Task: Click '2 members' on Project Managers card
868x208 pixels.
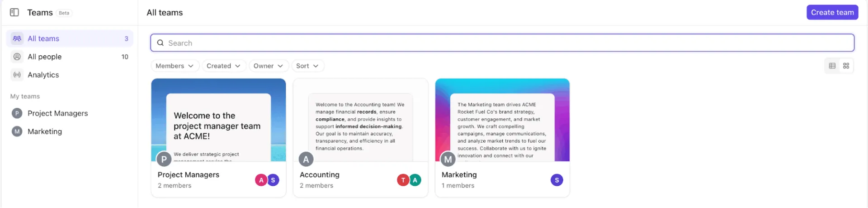Action: [175, 185]
